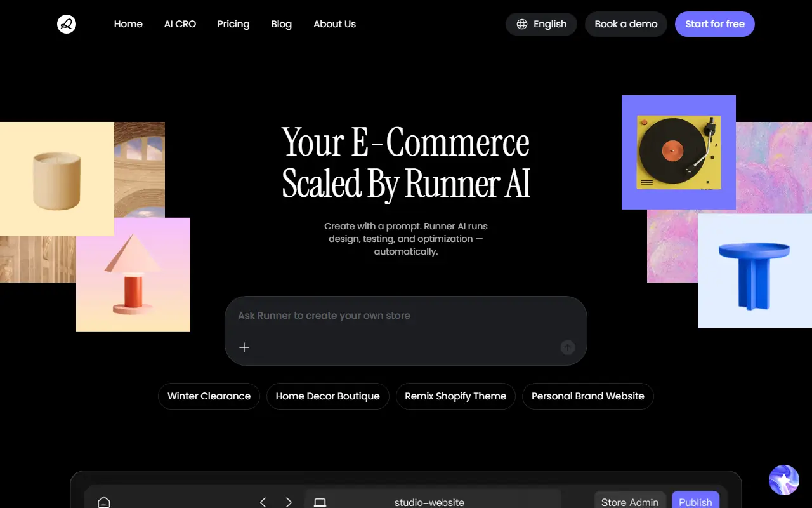
Task: Click the back arrow in the browser preview
Action: click(263, 502)
